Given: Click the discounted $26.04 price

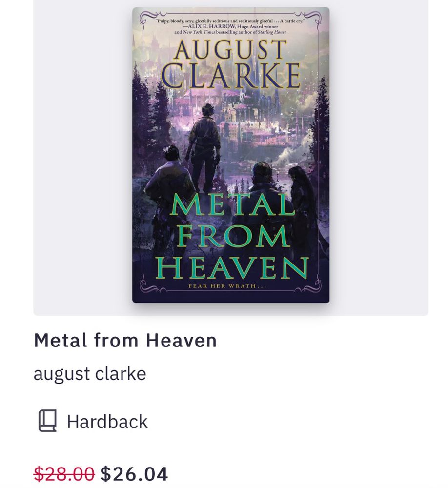Looking at the screenshot, I should [134, 474].
